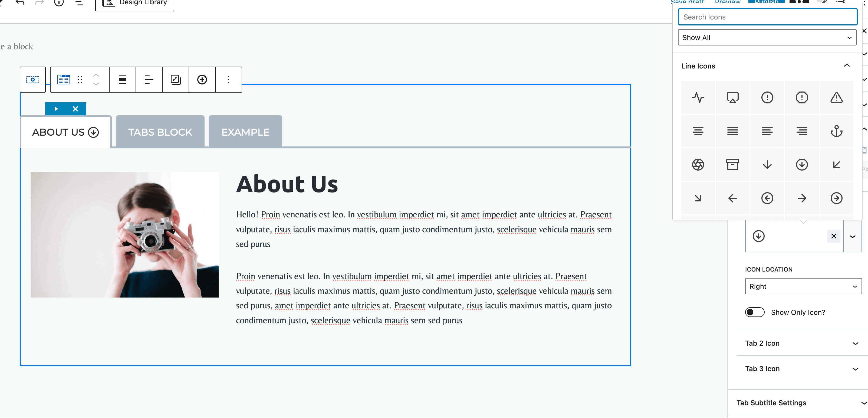Select the archive/box icon
Screen dimensions: 868x418
(x=732, y=164)
